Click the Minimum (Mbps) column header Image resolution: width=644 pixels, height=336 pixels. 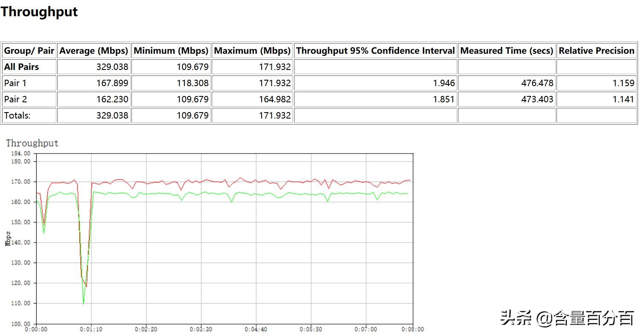tap(171, 51)
